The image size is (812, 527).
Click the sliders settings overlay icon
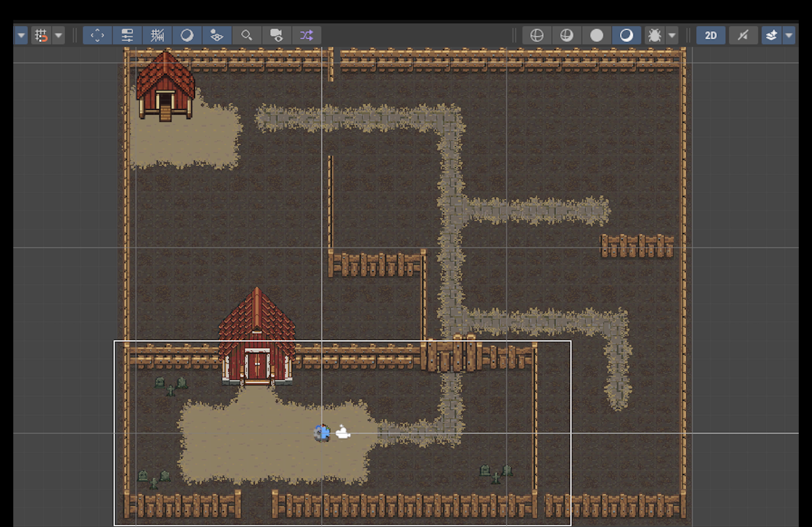pyautogui.click(x=127, y=35)
